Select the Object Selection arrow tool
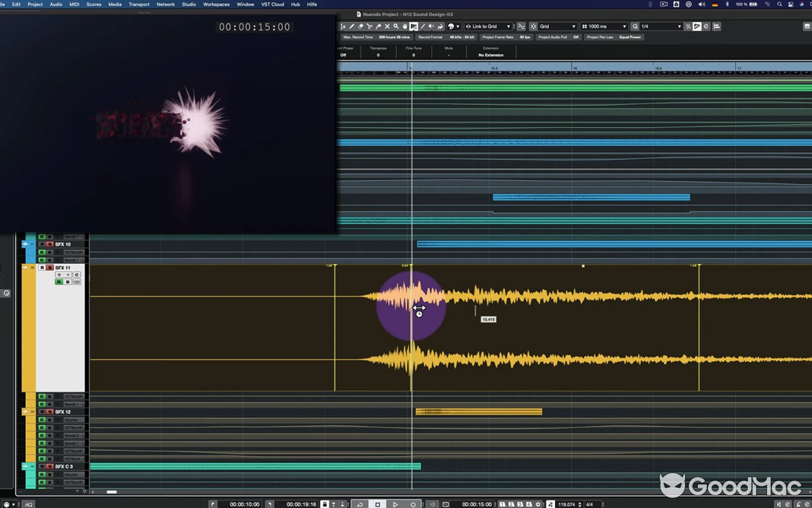This screenshot has width=812, height=508. (344, 26)
